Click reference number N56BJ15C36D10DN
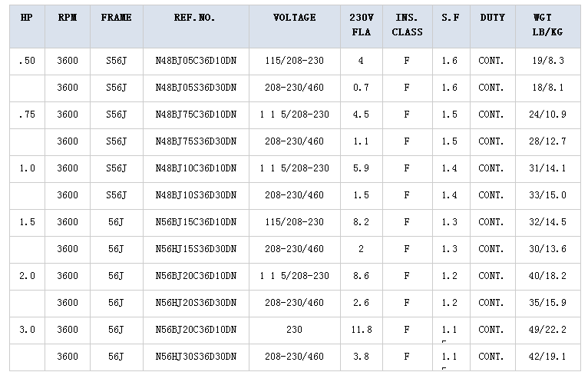 (196, 222)
